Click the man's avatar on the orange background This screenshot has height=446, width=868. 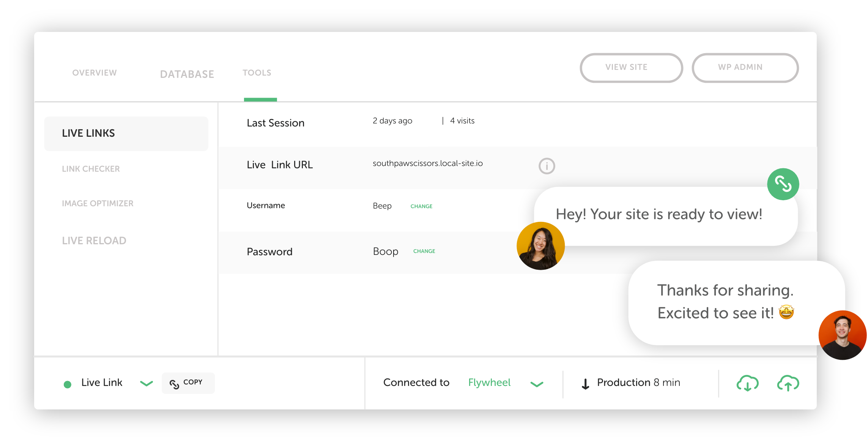pos(842,335)
